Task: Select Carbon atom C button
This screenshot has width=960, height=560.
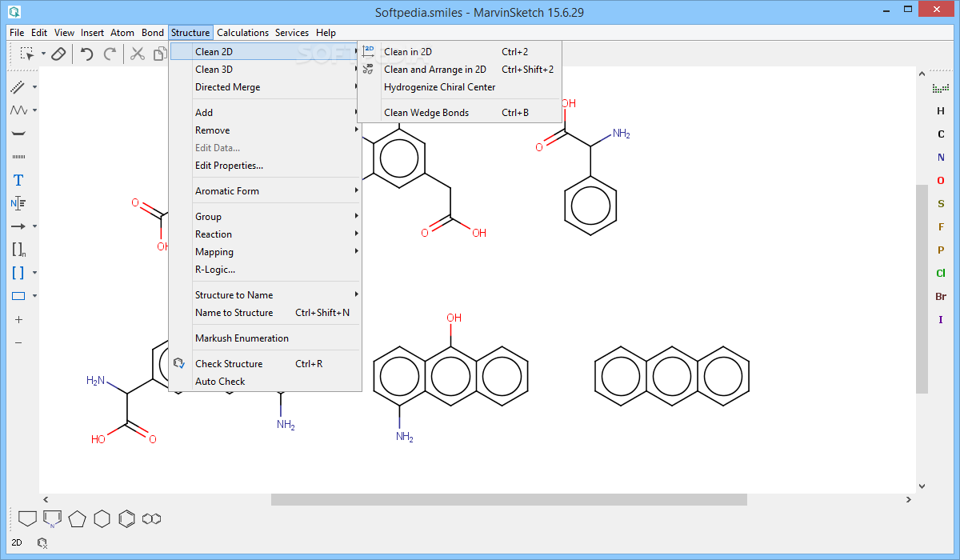Action: coord(941,134)
